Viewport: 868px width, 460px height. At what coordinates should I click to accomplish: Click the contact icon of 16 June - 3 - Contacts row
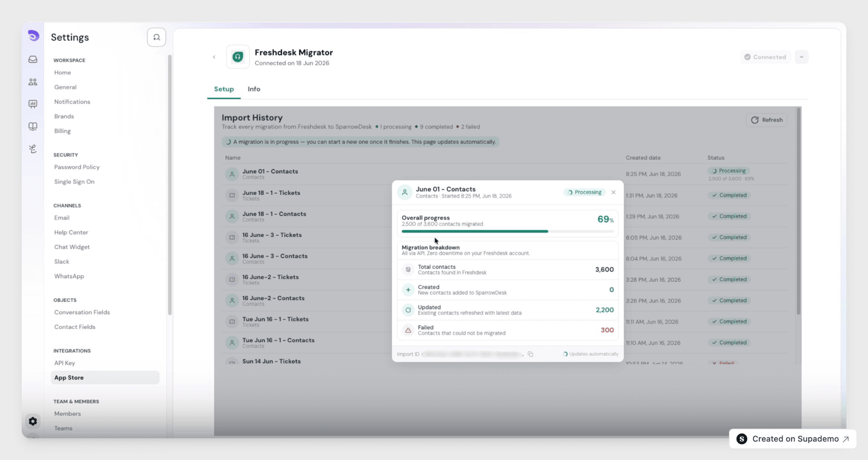pos(232,259)
